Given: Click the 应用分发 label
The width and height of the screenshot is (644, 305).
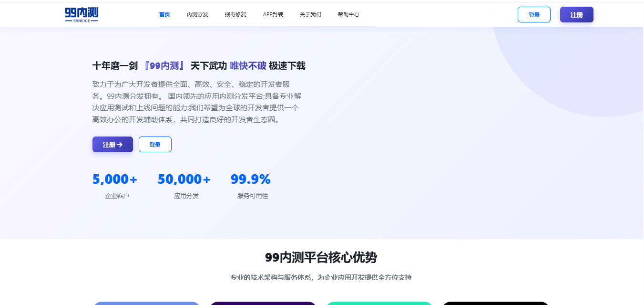Looking at the screenshot, I should tap(186, 196).
